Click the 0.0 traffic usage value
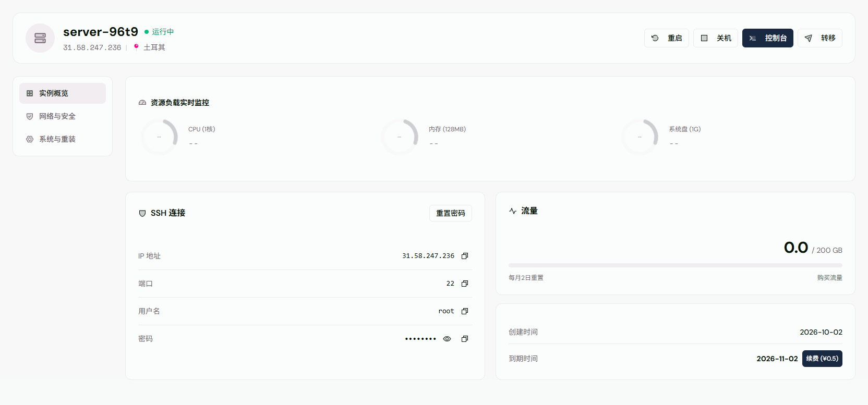The image size is (868, 405). pos(796,248)
